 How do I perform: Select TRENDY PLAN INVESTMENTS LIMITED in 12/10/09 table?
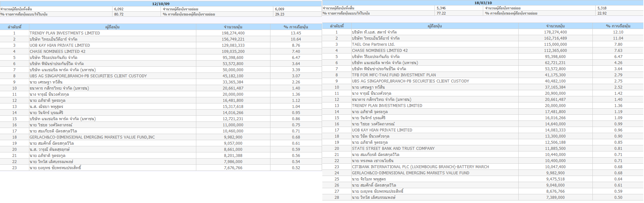point(65,33)
